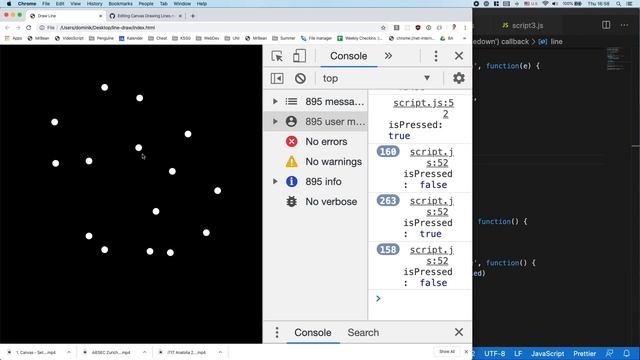Select the 'No verbose' filter
Viewport: 640px width, 360px height.
[316, 202]
